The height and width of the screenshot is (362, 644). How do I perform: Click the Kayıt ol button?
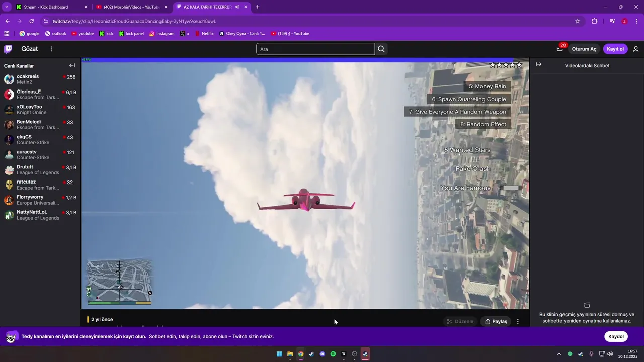pos(615,49)
